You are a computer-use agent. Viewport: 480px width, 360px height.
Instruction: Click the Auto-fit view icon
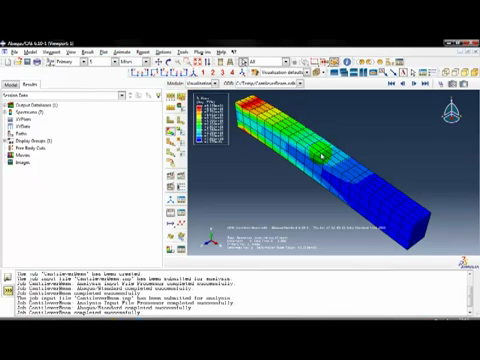point(198,62)
